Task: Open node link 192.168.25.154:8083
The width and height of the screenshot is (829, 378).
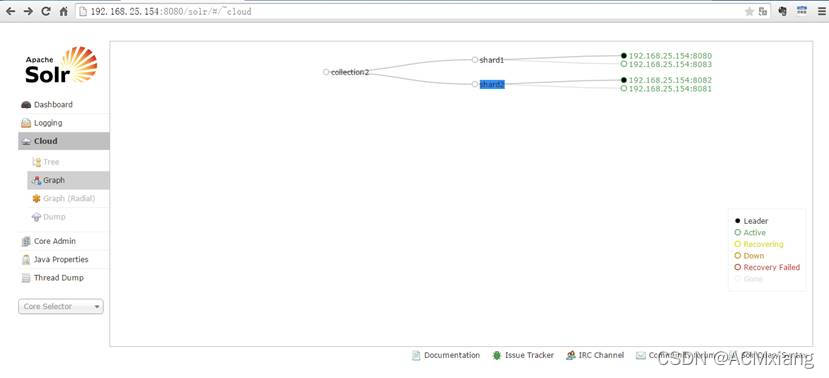Action: tap(670, 64)
